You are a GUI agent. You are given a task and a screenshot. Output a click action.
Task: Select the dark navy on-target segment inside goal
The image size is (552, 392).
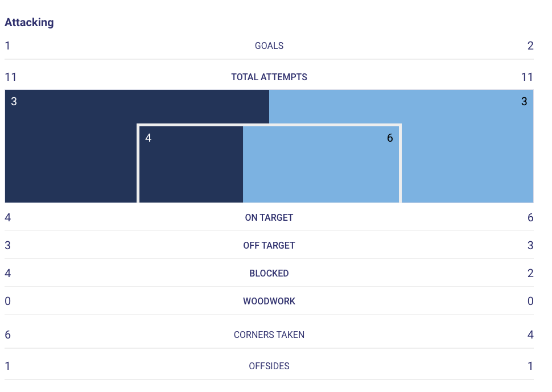point(191,165)
